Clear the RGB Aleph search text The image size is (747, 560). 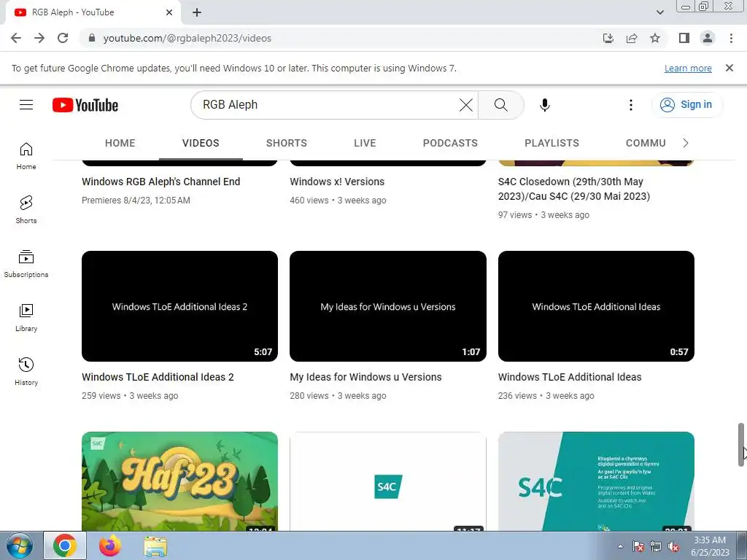pos(466,105)
